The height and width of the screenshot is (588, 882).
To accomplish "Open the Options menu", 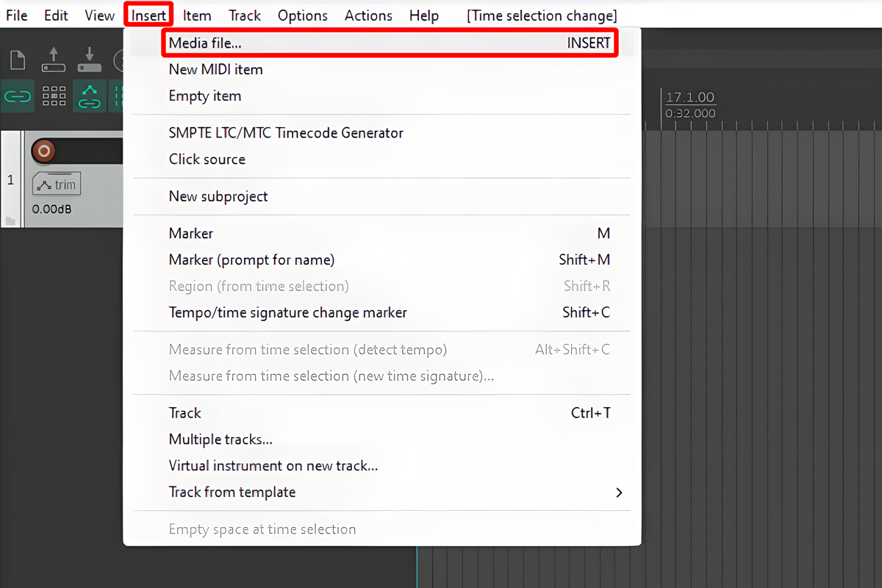I will (302, 15).
